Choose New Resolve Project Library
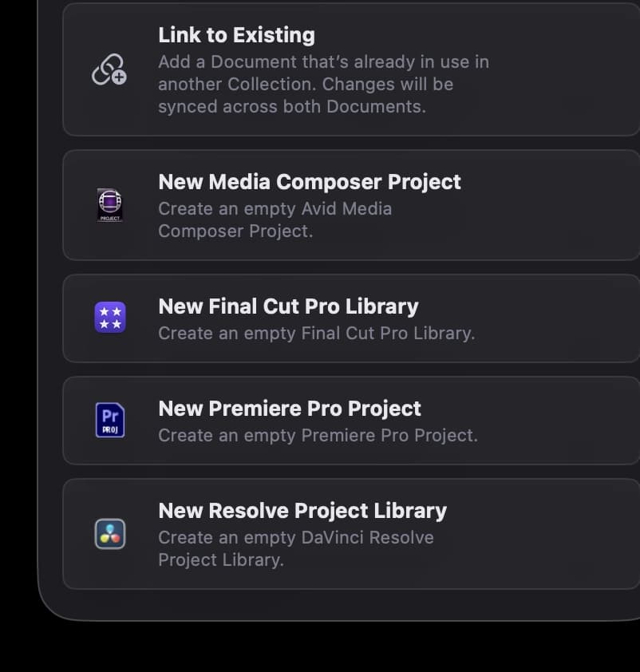This screenshot has width=640, height=672. click(302, 511)
